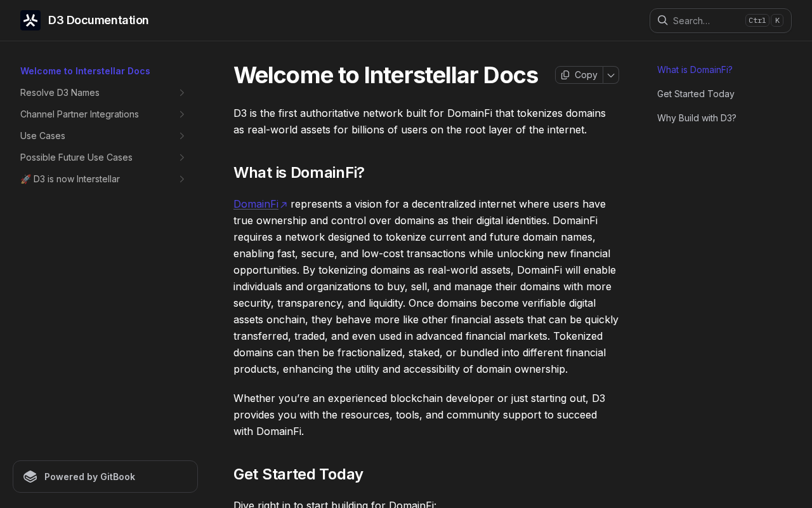Expand Possible Future Use Cases chevron

pos(182,157)
